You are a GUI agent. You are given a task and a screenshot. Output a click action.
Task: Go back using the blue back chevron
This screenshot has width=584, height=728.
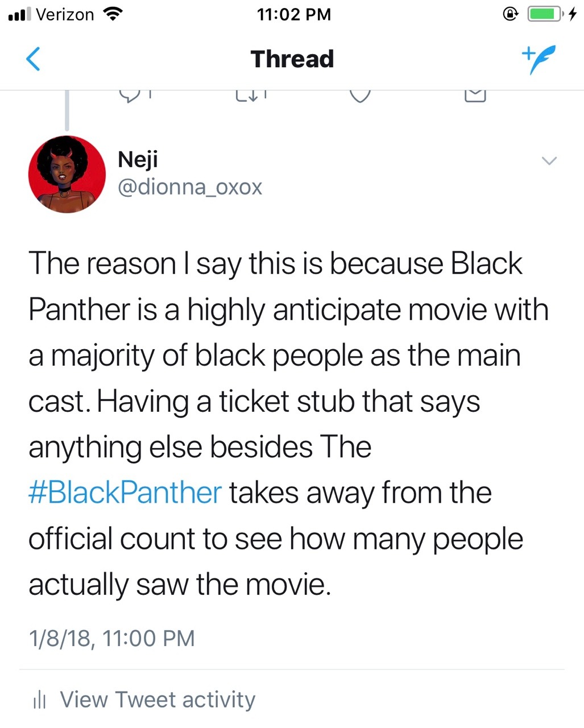click(x=34, y=59)
